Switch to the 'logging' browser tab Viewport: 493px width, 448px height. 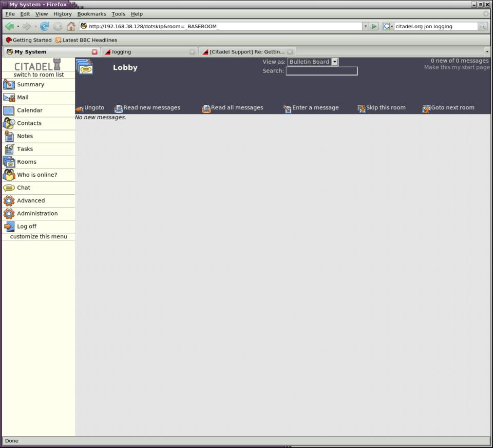point(149,52)
